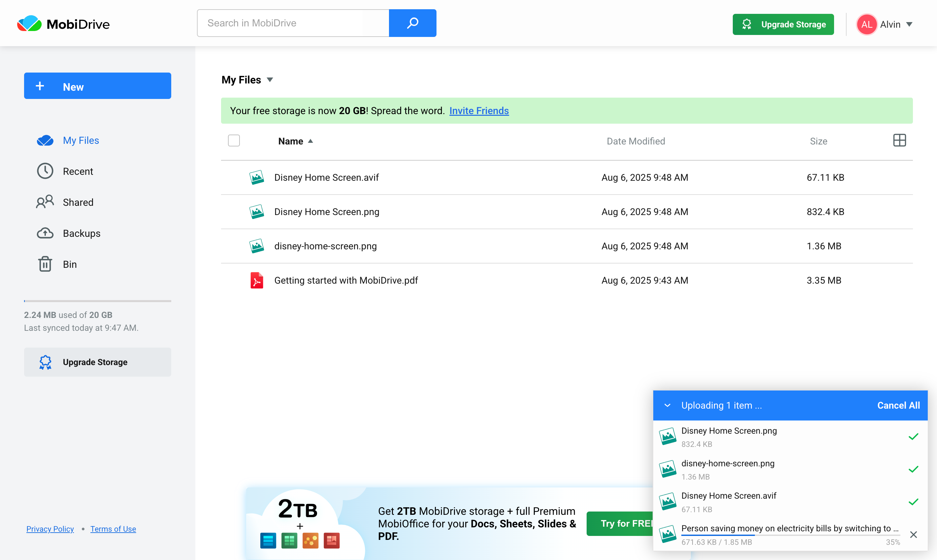Open the Backups section
The width and height of the screenshot is (937, 560).
(81, 233)
